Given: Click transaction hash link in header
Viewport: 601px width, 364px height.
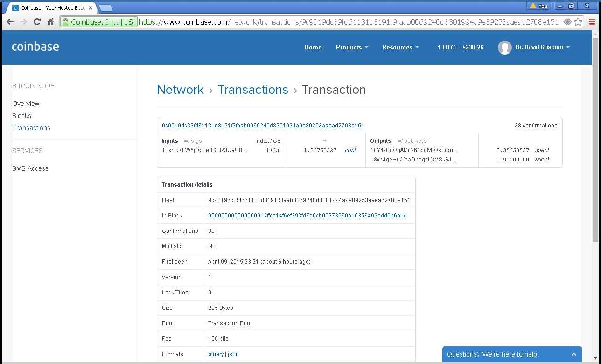Looking at the screenshot, I should pos(263,126).
